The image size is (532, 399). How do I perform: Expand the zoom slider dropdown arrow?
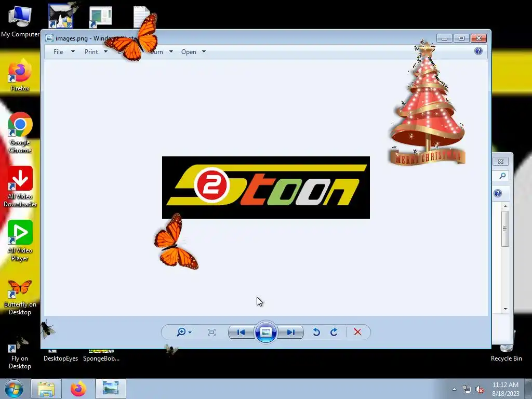(x=190, y=332)
